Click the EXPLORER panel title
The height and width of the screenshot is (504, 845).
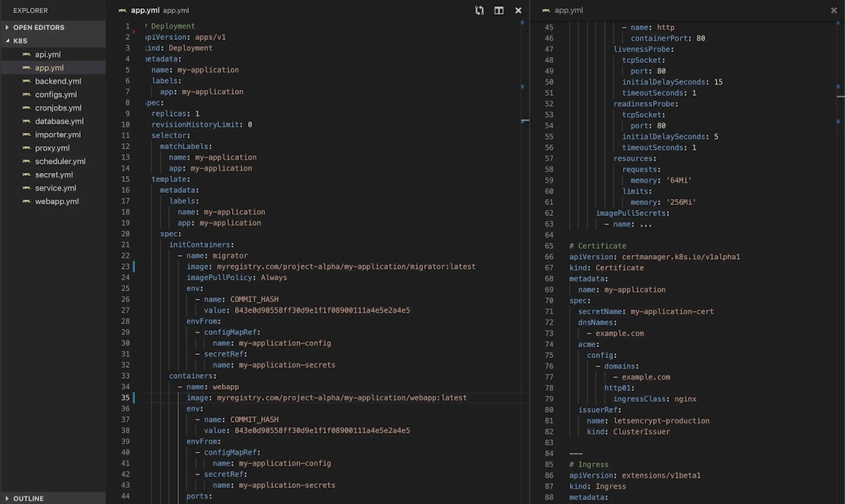click(x=31, y=10)
